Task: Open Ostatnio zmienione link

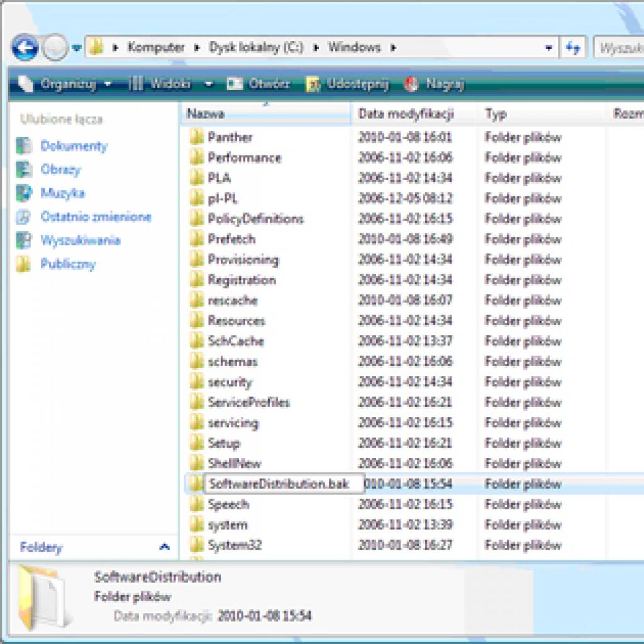Action: point(96,216)
